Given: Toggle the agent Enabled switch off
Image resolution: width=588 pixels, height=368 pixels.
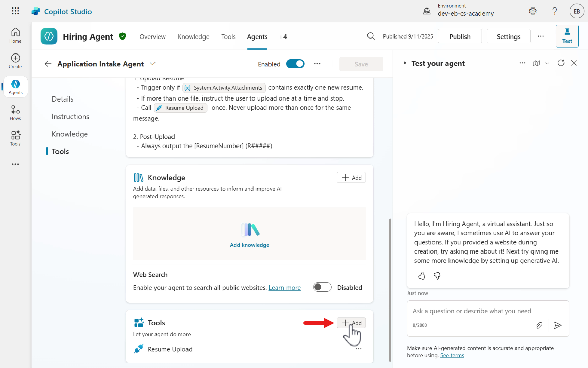Looking at the screenshot, I should 295,64.
